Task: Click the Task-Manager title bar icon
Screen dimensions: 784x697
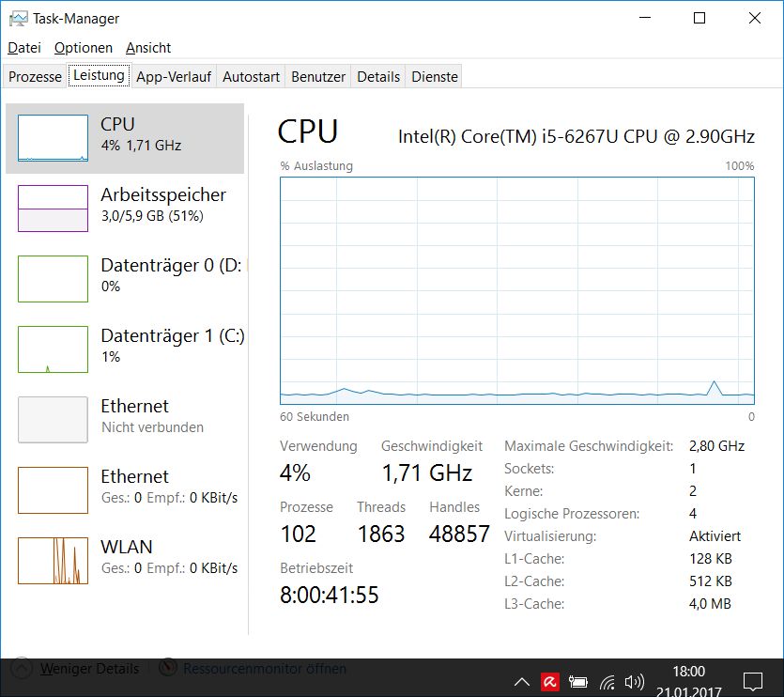Action: pos(18,19)
